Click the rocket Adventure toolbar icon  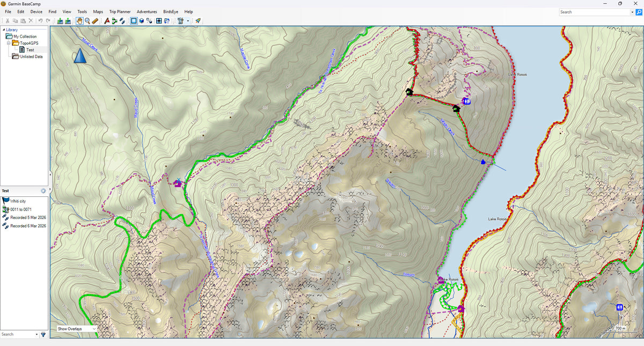point(198,21)
